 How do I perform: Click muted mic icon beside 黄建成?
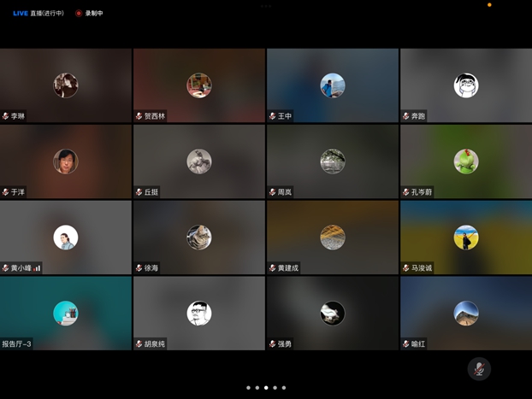273,267
